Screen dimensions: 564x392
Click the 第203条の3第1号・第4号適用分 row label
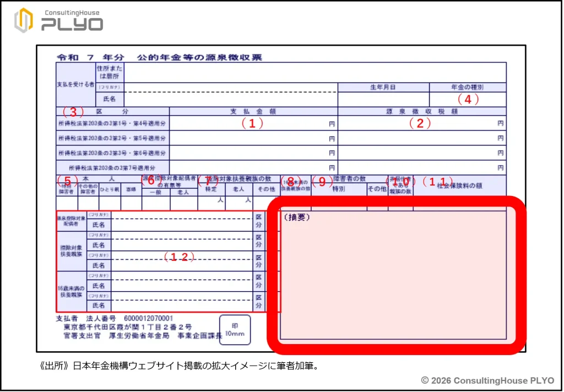point(112,124)
